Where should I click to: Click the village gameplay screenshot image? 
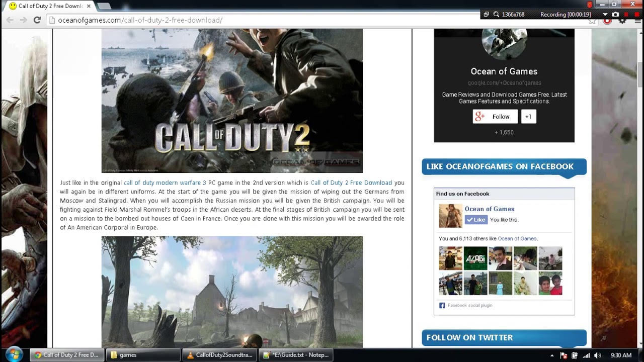(x=232, y=292)
